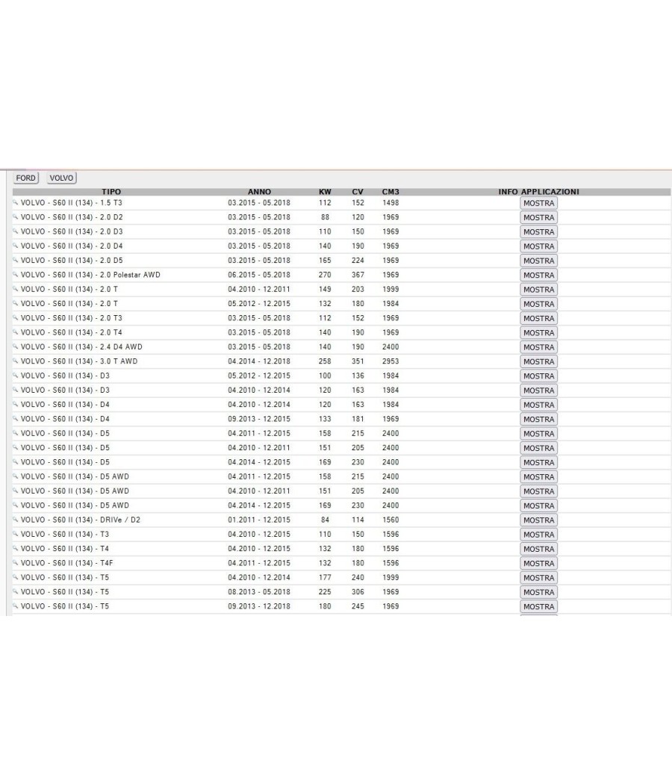
Task: Click magnifier icon for 2.0 T 132 kW row
Action: click(16, 303)
